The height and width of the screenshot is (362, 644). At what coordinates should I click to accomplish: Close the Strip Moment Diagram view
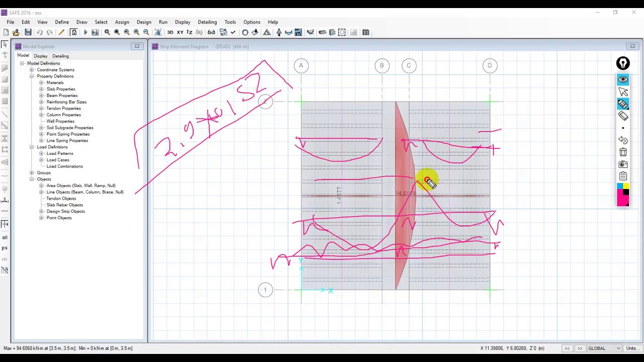click(632, 46)
